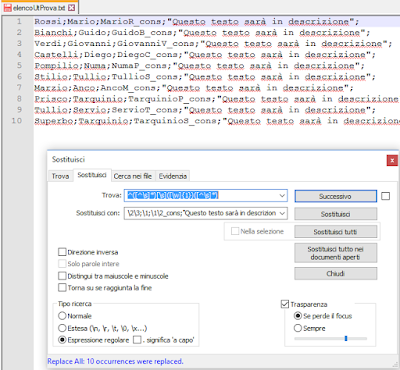Viewport: 400px width, 370px height.
Task: Click the Sostituisci button
Action: pyautogui.click(x=336, y=214)
